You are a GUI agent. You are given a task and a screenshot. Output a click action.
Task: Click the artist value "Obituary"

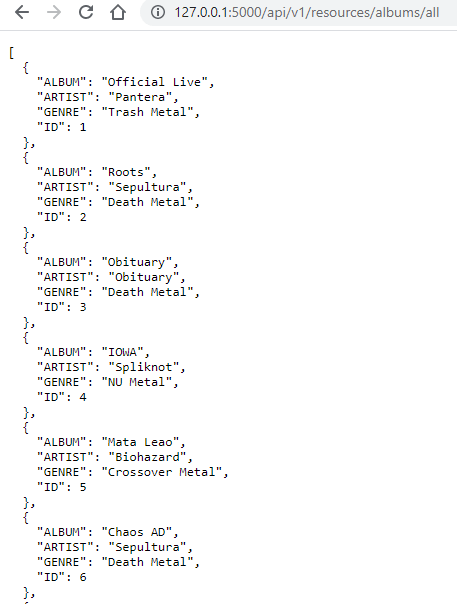[144, 277]
